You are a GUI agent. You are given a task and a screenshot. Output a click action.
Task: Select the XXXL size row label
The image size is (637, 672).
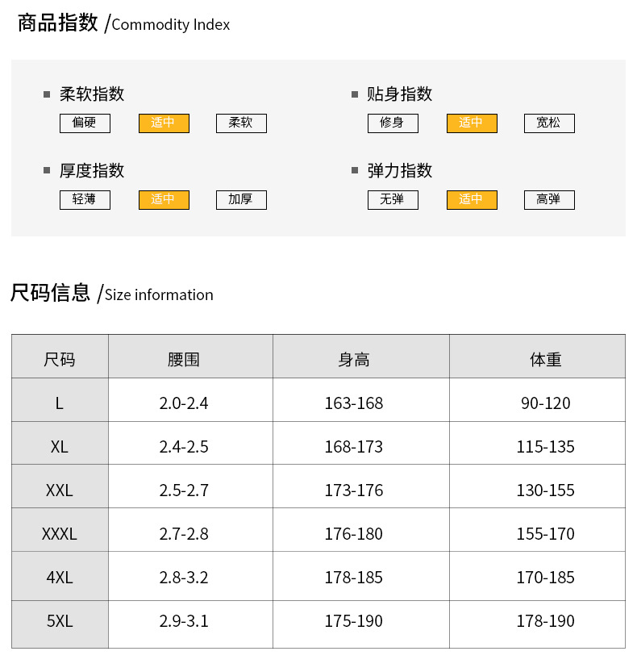60,534
